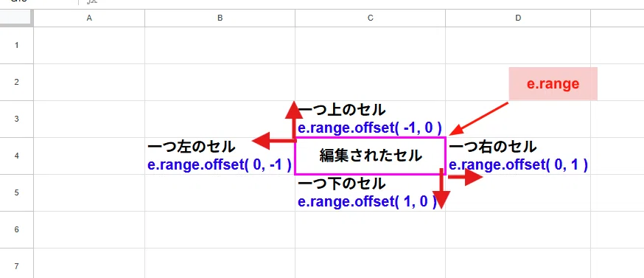Viewport: 644px width, 278px height.
Task: Select row 1 header
Action: point(16,45)
